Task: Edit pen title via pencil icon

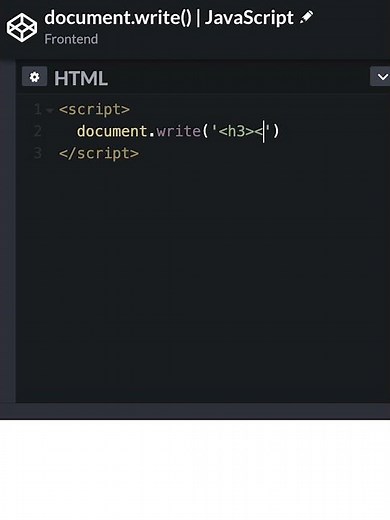Action: tap(306, 17)
